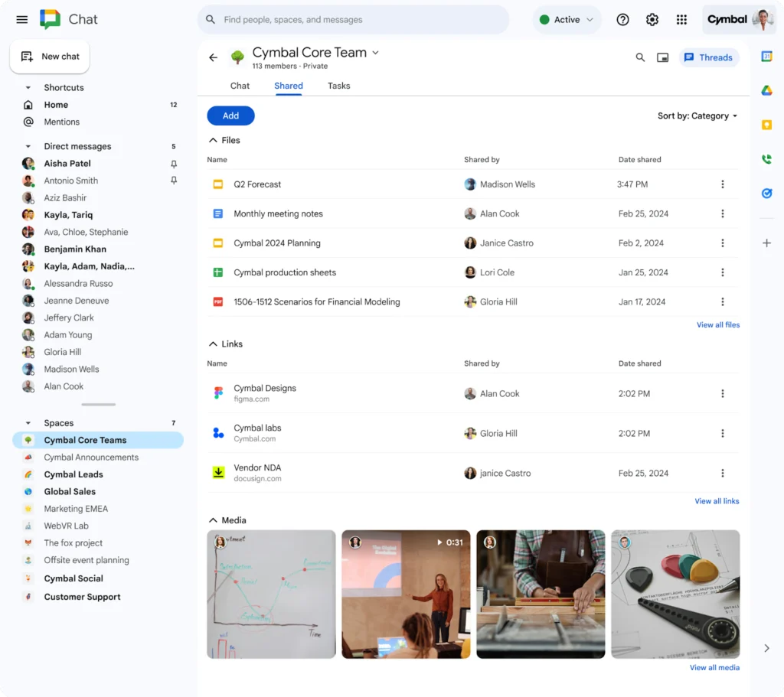The height and width of the screenshot is (697, 784).
Task: Open the Google Calendar side panel
Action: (x=766, y=57)
